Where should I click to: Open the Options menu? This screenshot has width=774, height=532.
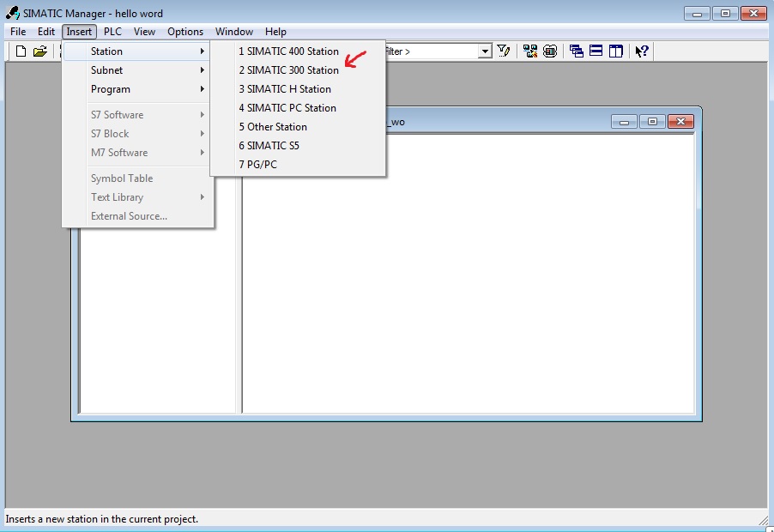click(x=185, y=32)
